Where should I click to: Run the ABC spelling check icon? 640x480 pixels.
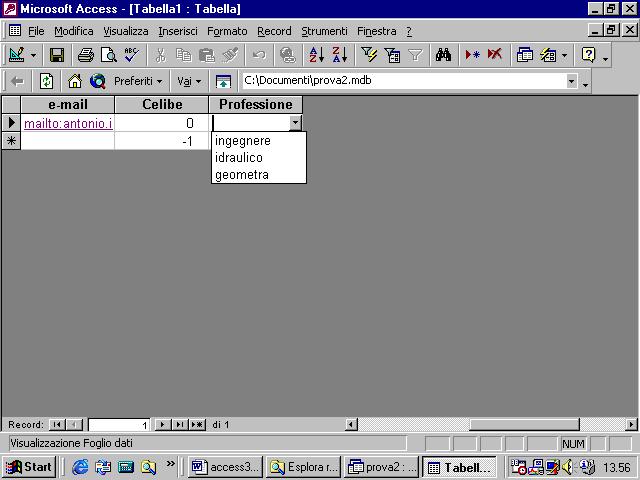(131, 55)
